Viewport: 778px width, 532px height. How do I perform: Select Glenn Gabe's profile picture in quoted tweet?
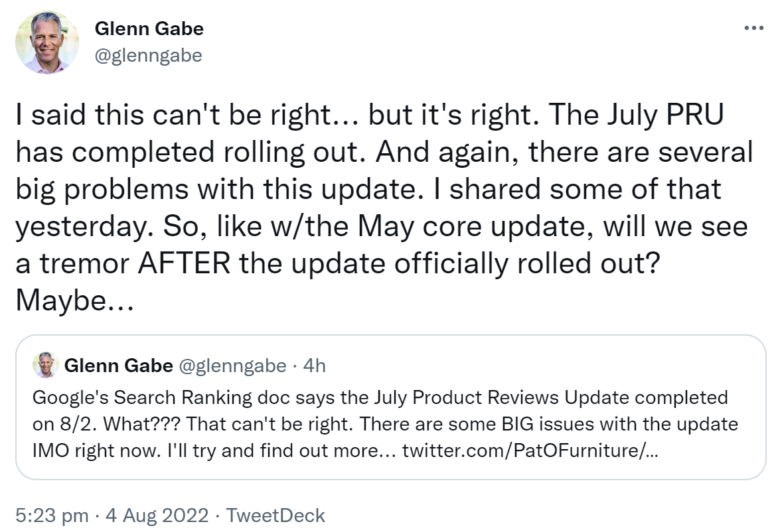coord(46,364)
